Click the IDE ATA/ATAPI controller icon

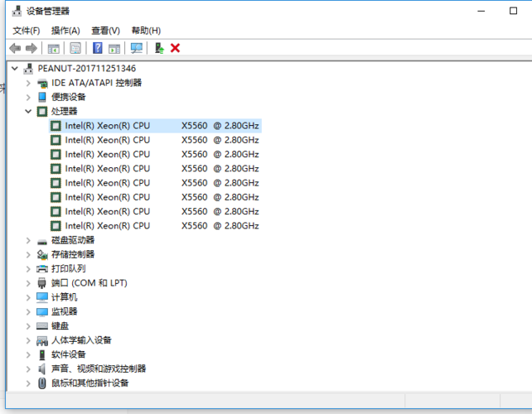(42, 83)
